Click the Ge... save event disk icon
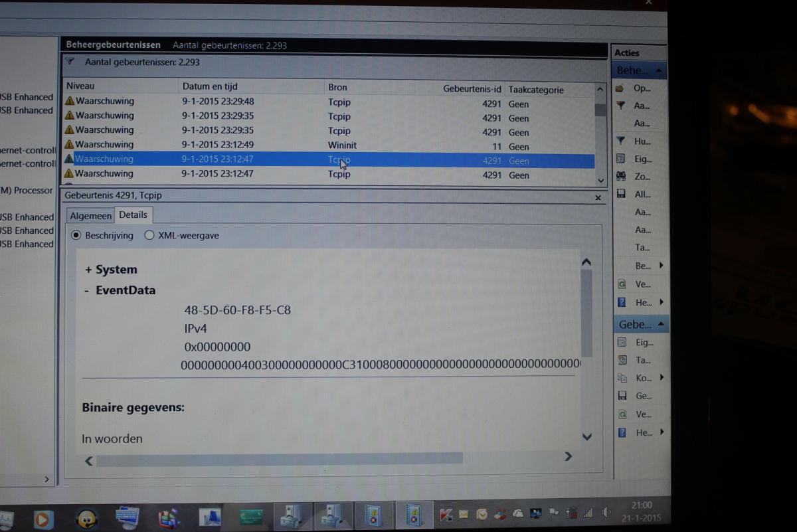Image resolution: width=797 pixels, height=532 pixels. pos(622,396)
